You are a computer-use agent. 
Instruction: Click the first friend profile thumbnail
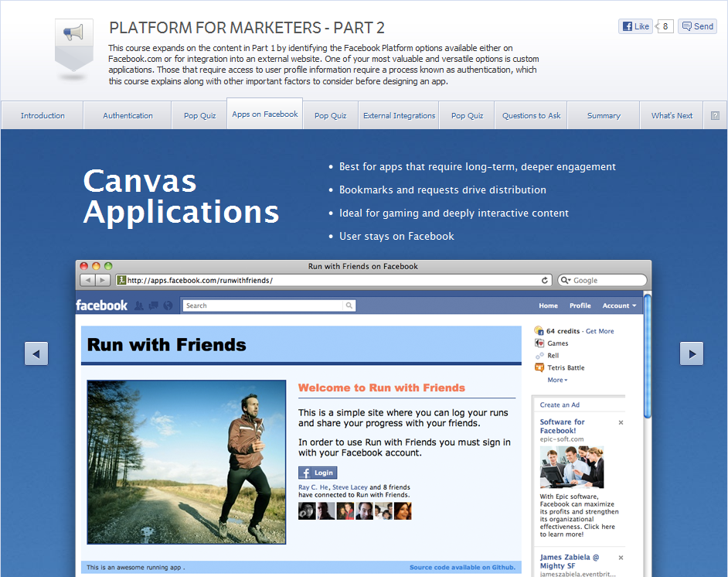point(307,511)
